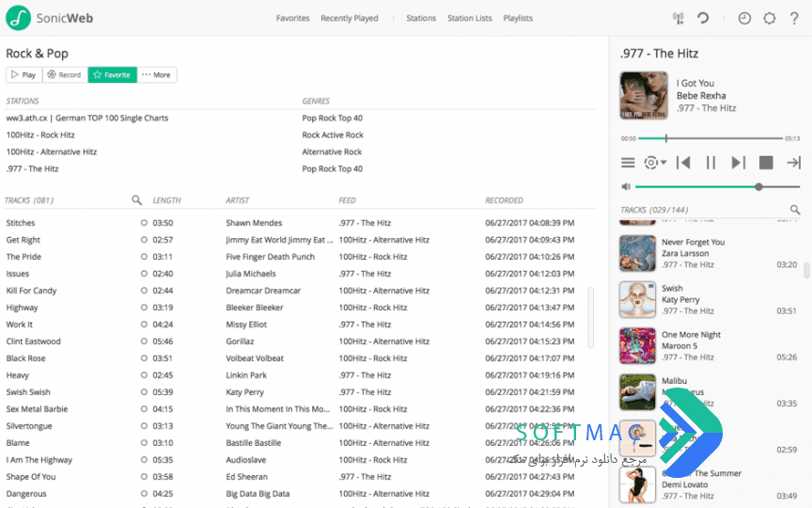Click the Record button for Rock & Pop

65,74
